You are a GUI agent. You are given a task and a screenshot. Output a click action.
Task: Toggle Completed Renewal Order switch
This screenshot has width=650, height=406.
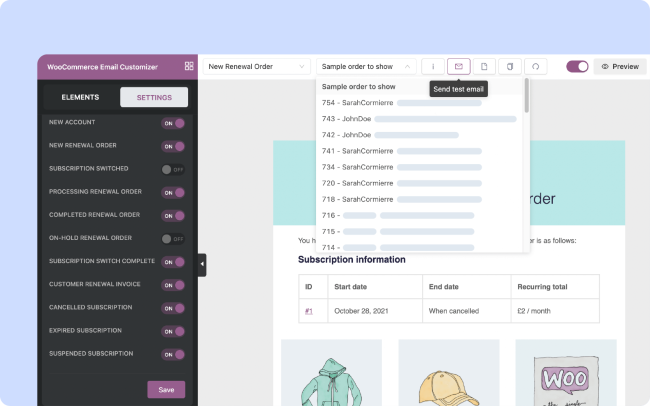pos(173,216)
